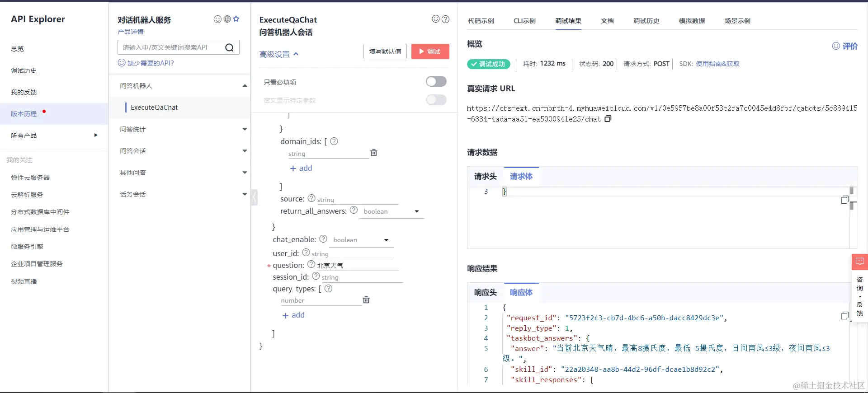Expand the 话务会话 group
This screenshot has height=393, width=868.
point(245,194)
